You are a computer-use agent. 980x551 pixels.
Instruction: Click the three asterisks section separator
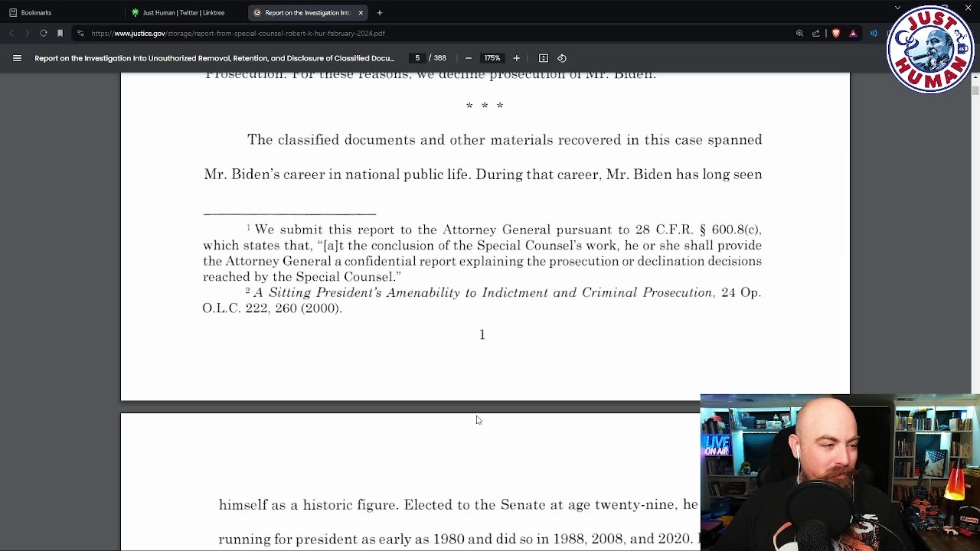coord(485,106)
